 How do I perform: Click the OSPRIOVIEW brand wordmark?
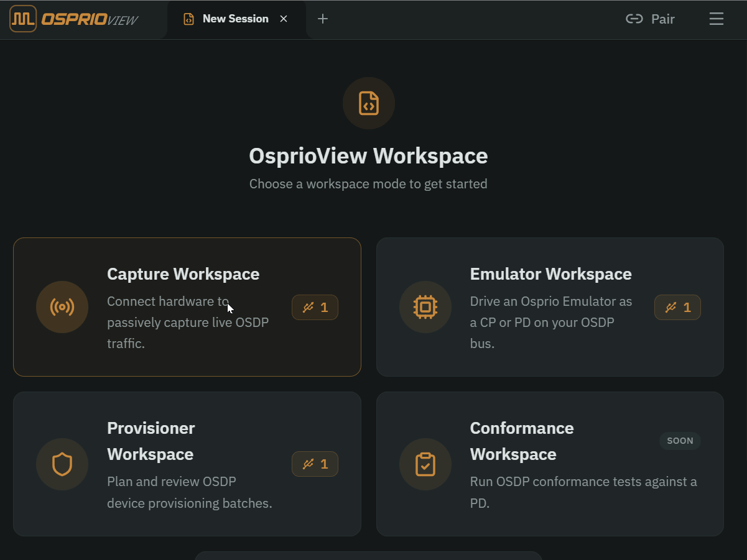point(90,19)
